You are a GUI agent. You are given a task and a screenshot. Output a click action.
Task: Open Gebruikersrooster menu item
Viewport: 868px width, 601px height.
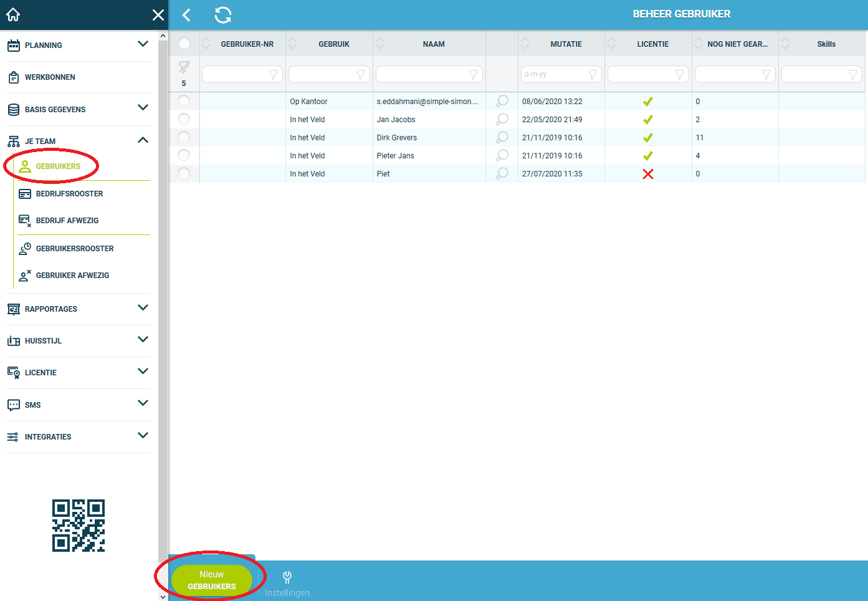[x=75, y=249]
